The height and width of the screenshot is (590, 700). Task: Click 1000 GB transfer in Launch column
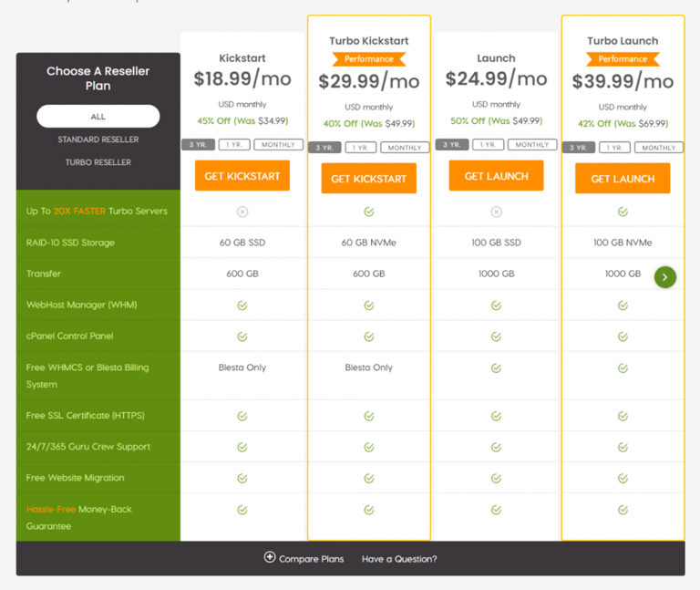click(x=496, y=274)
